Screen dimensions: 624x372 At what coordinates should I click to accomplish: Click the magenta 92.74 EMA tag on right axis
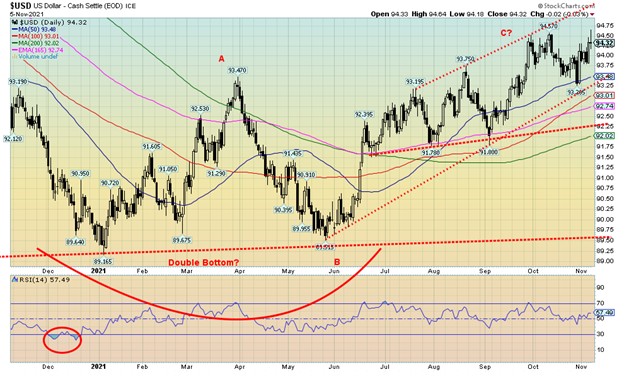click(605, 106)
